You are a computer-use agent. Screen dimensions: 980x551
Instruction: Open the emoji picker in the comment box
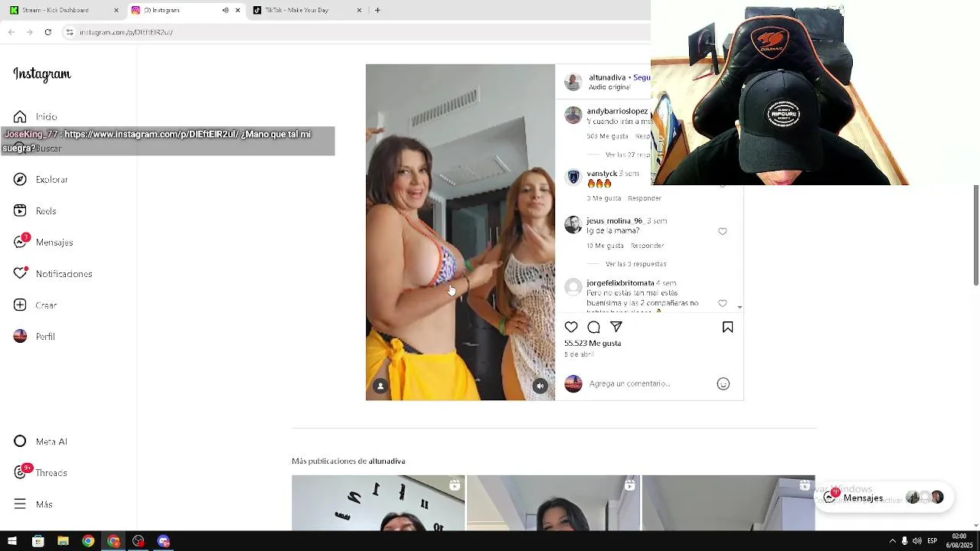(x=723, y=383)
